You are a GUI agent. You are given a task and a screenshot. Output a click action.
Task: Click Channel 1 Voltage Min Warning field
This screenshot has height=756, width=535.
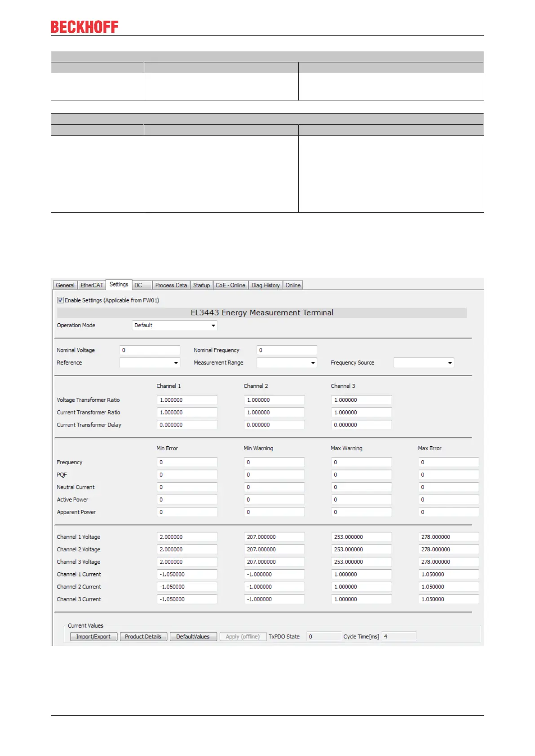point(274,537)
